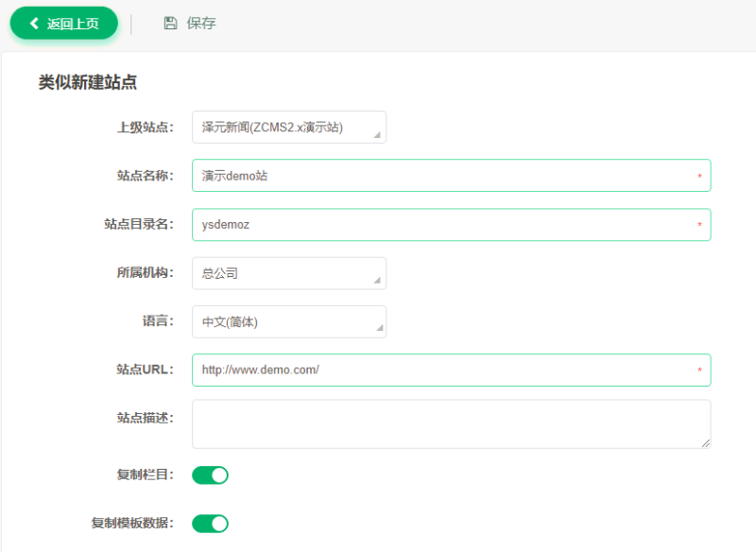Open the 上级站点 parent site dropdown

[x=288, y=127]
